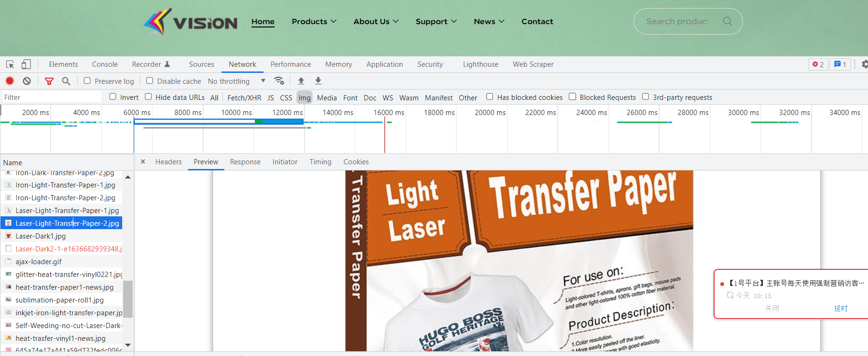Close the request details pane

[143, 161]
